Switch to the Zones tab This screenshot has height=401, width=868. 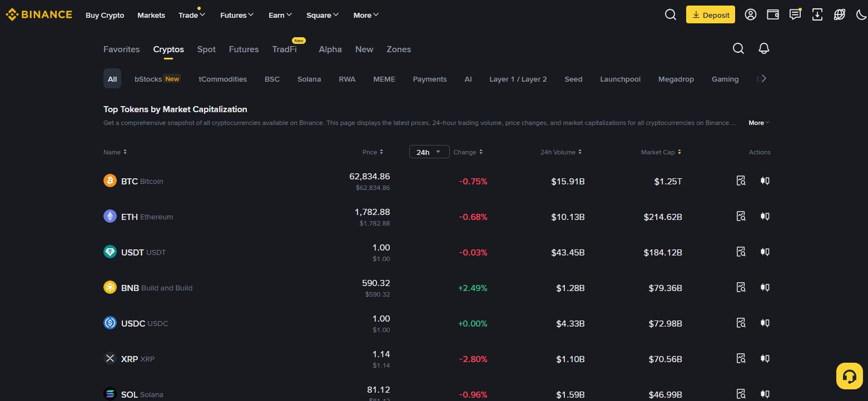[399, 49]
